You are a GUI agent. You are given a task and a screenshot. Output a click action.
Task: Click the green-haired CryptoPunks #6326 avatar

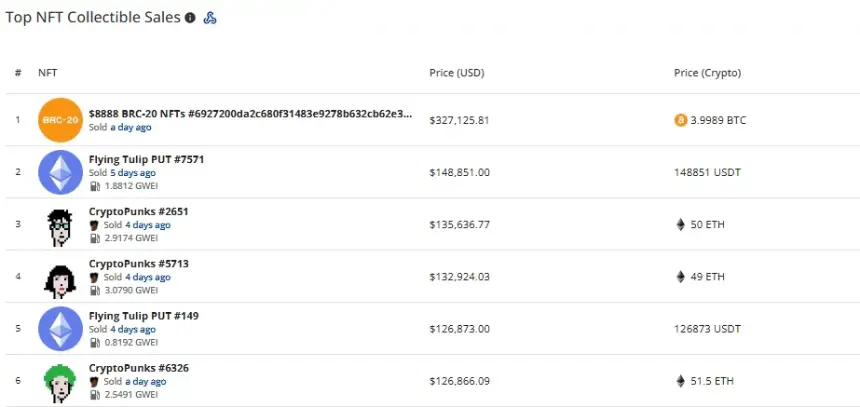(x=60, y=383)
